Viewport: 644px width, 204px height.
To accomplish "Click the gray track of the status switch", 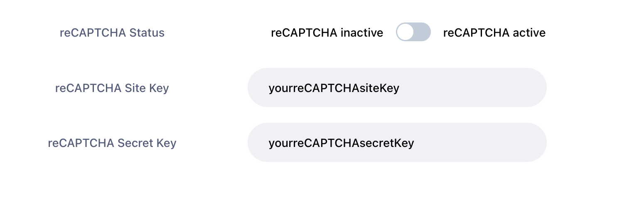I will point(422,32).
